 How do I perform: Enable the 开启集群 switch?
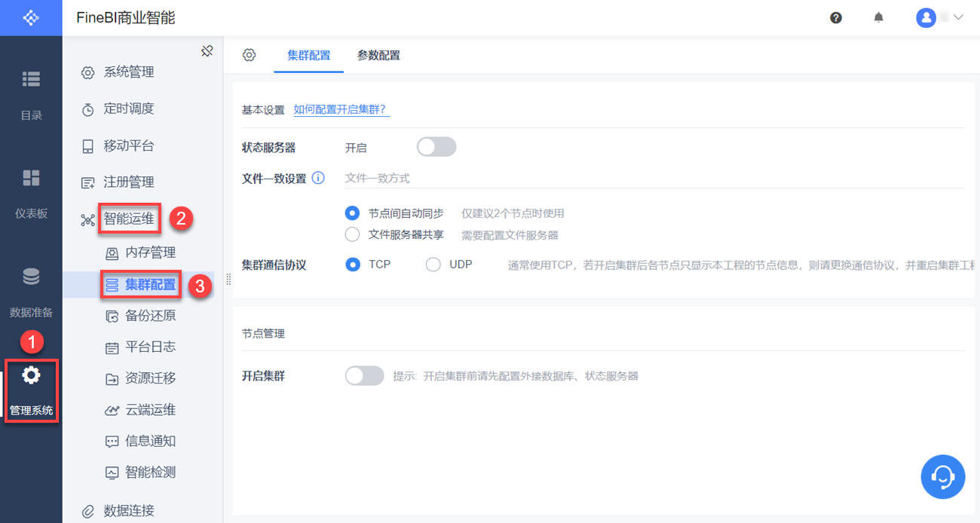pos(364,375)
